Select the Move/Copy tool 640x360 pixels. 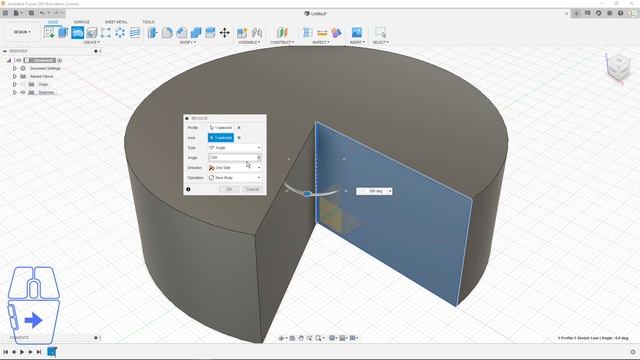point(224,32)
